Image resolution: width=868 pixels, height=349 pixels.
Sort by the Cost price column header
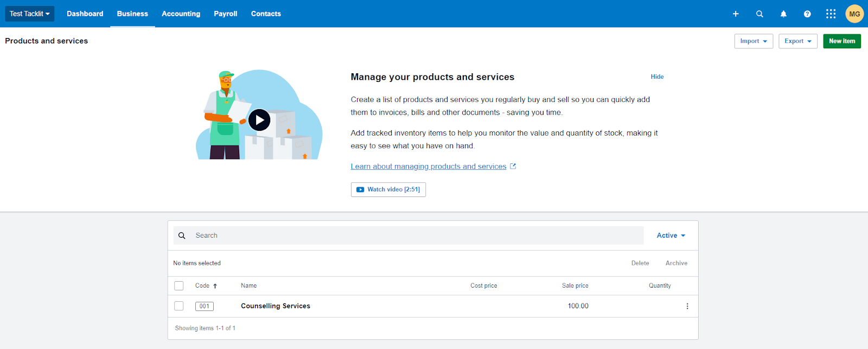tap(484, 285)
